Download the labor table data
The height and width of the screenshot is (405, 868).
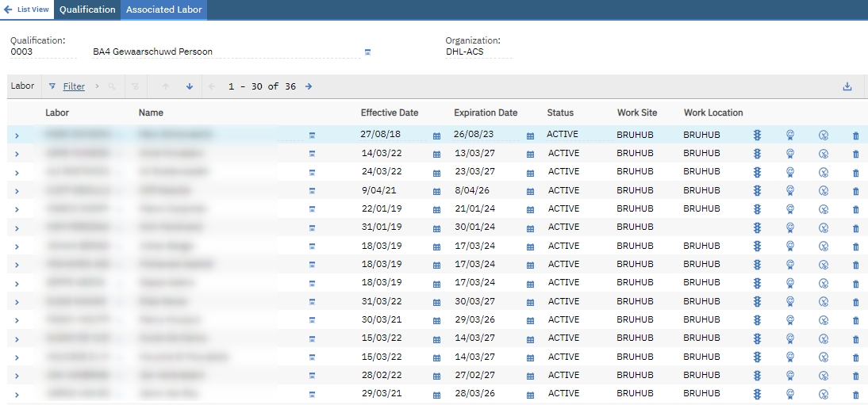pos(847,86)
